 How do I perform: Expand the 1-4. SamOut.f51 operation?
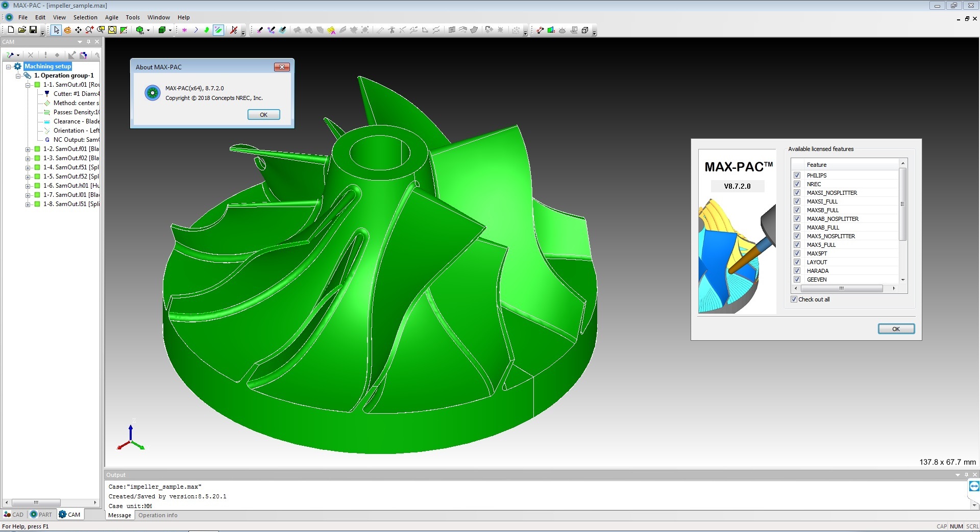28,167
